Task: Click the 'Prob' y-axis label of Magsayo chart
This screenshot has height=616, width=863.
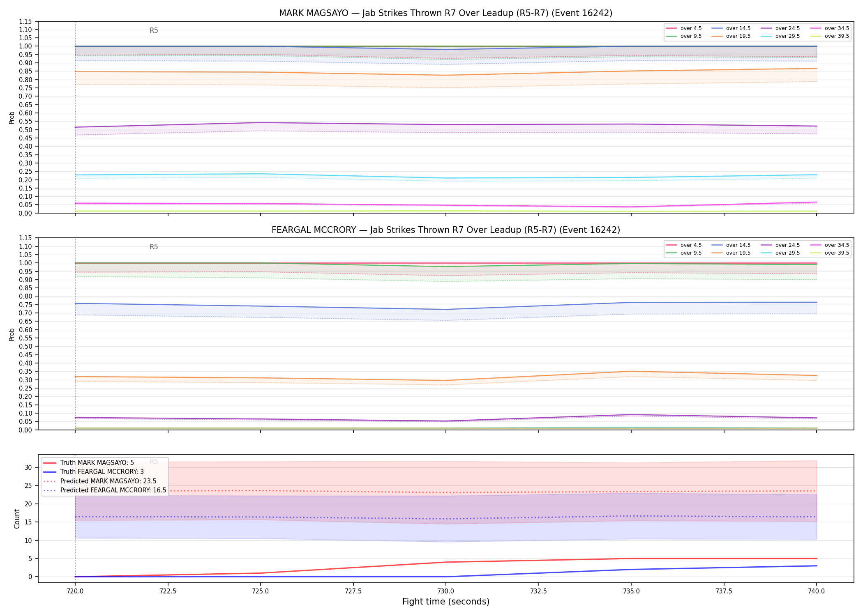Action: coord(12,118)
